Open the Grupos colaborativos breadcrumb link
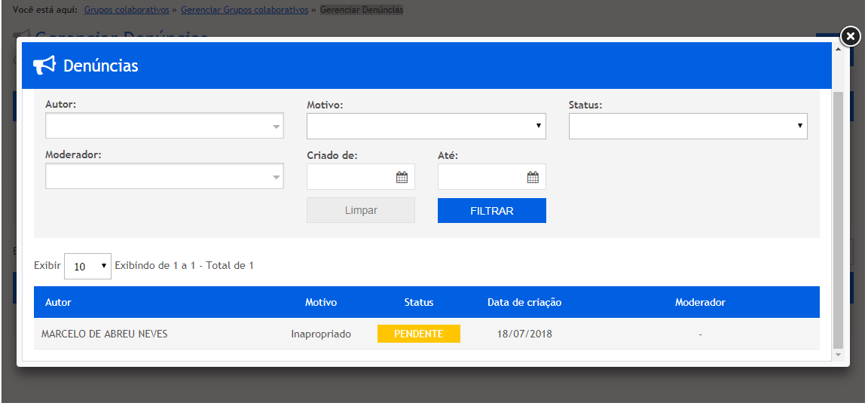The height and width of the screenshot is (406, 868). pyautogui.click(x=127, y=10)
